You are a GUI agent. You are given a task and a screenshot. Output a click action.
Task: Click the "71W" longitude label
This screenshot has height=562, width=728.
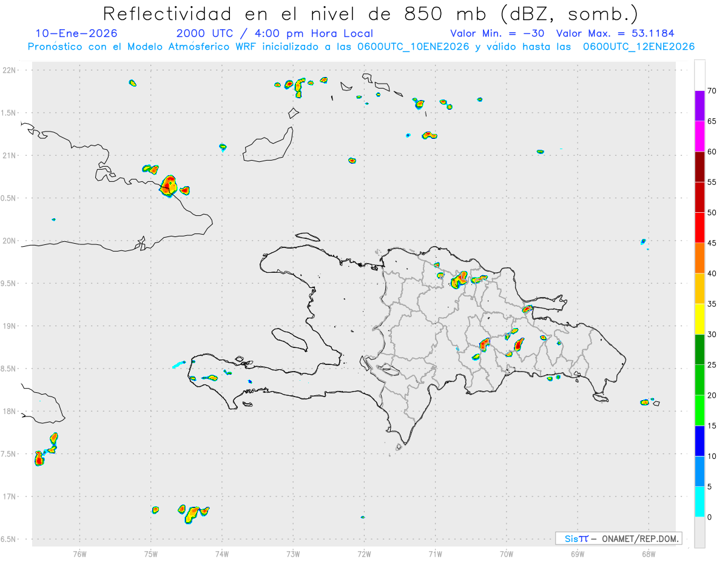[435, 554]
